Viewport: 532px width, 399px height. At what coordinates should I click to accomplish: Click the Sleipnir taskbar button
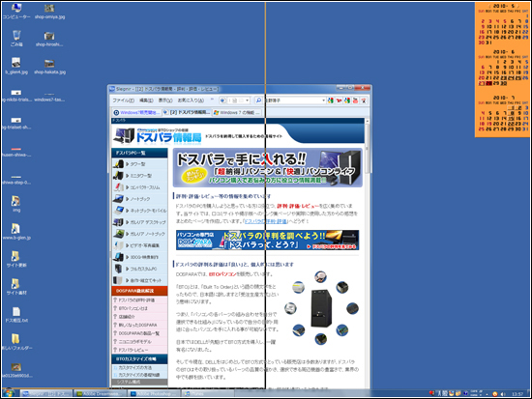[46, 394]
